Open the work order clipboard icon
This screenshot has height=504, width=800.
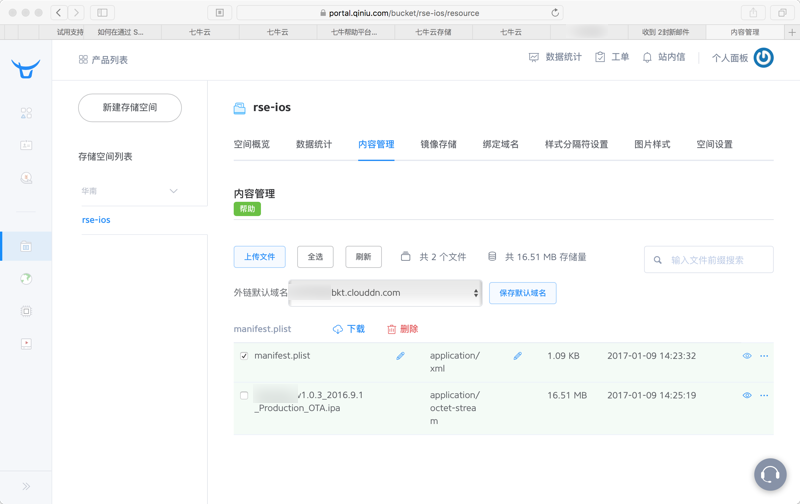pos(600,57)
